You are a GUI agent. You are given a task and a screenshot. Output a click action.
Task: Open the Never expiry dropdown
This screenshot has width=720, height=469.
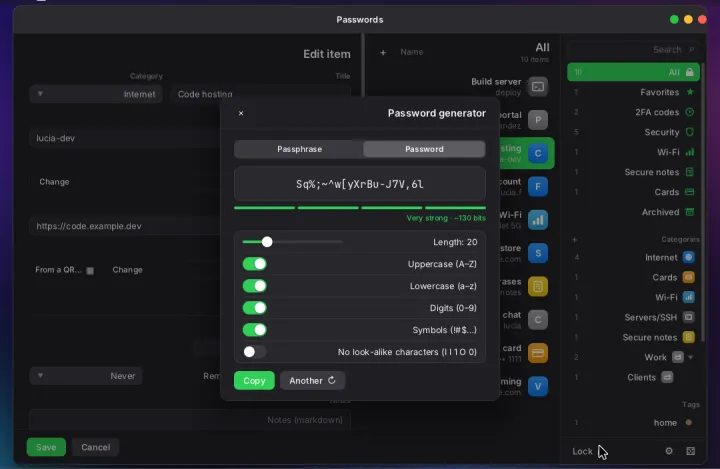point(86,376)
